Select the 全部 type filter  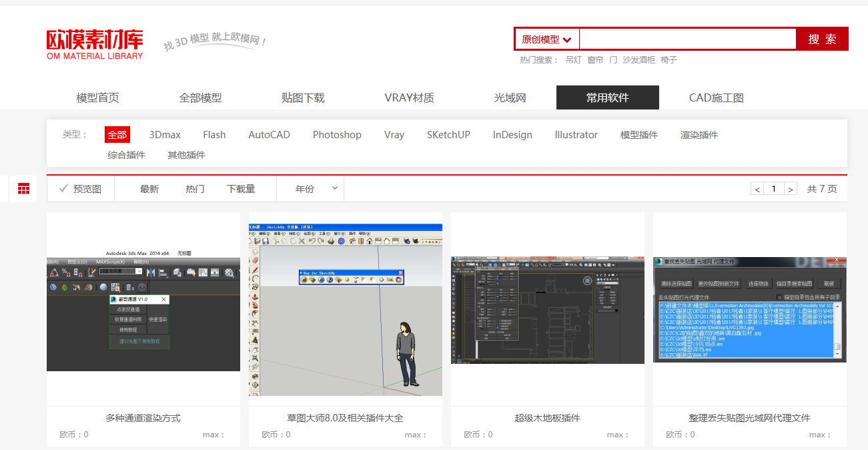117,135
